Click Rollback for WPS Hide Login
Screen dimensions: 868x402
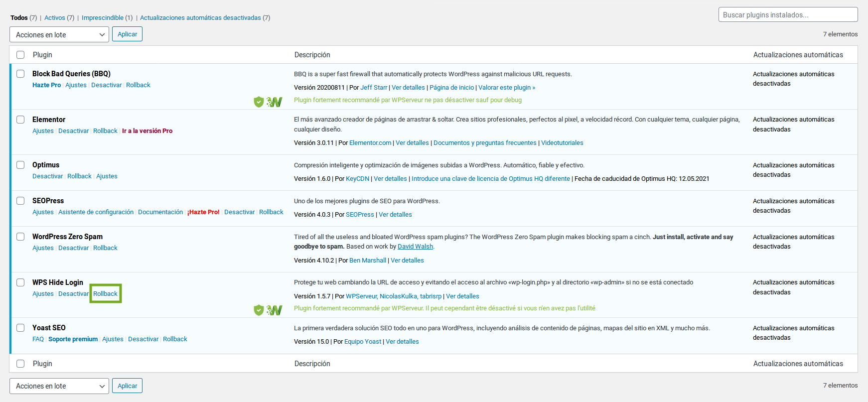point(106,294)
